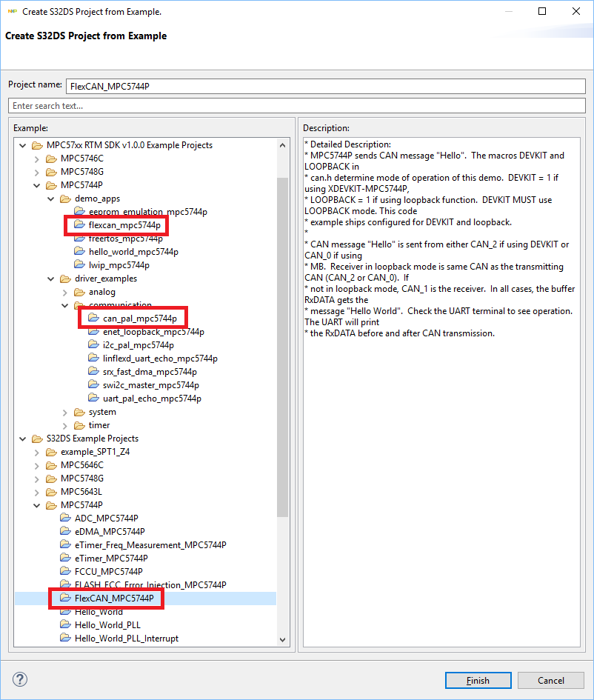This screenshot has height=700, width=594.
Task: Expand the SDK MPC5746C folder
Action: click(36, 159)
